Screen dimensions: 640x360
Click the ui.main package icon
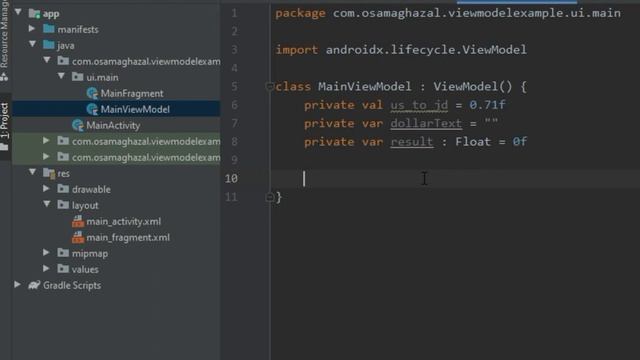click(78, 76)
